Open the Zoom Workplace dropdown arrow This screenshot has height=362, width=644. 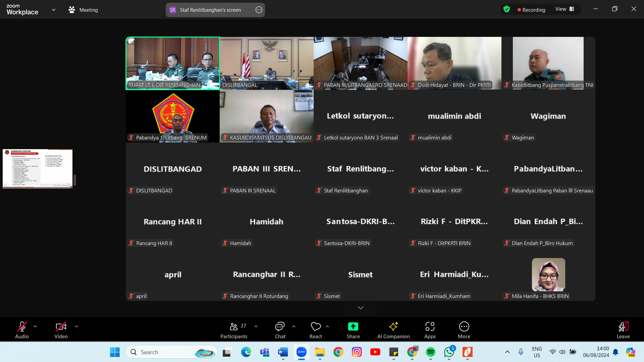click(54, 10)
